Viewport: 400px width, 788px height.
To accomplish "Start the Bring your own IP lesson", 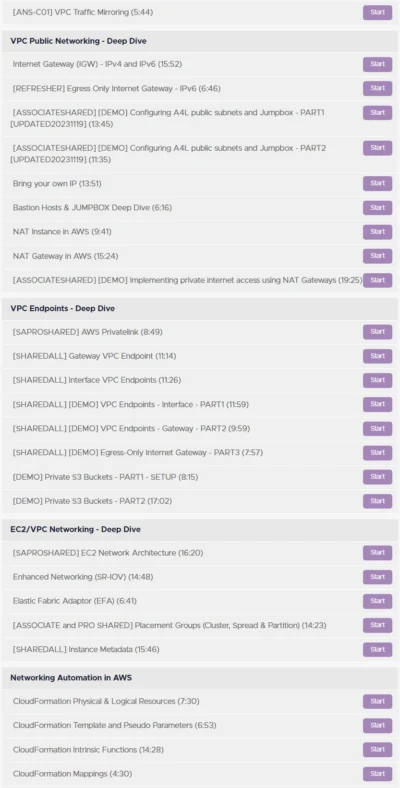I will 377,183.
